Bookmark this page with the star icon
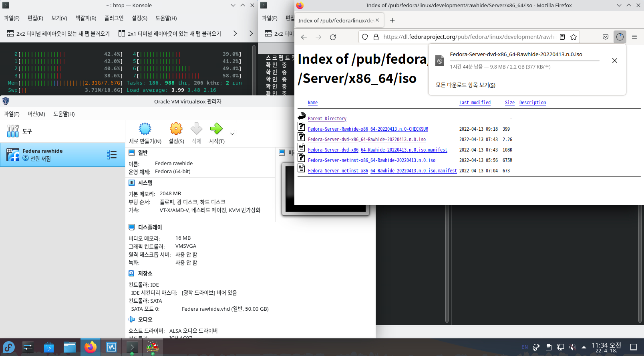The height and width of the screenshot is (356, 644). click(x=574, y=37)
